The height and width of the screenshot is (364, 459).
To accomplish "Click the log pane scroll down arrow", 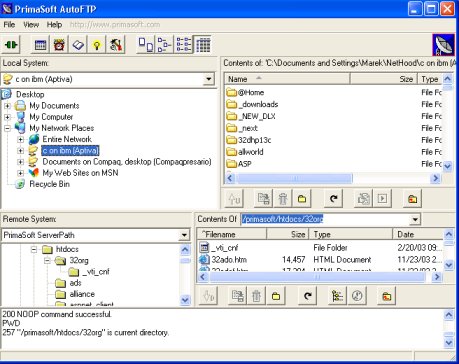I will coord(449,343).
